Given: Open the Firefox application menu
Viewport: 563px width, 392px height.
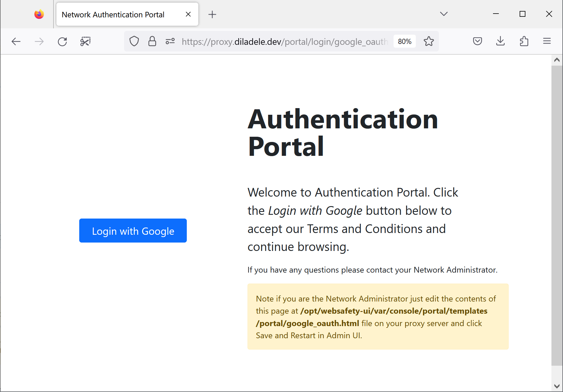Looking at the screenshot, I should pos(547,41).
